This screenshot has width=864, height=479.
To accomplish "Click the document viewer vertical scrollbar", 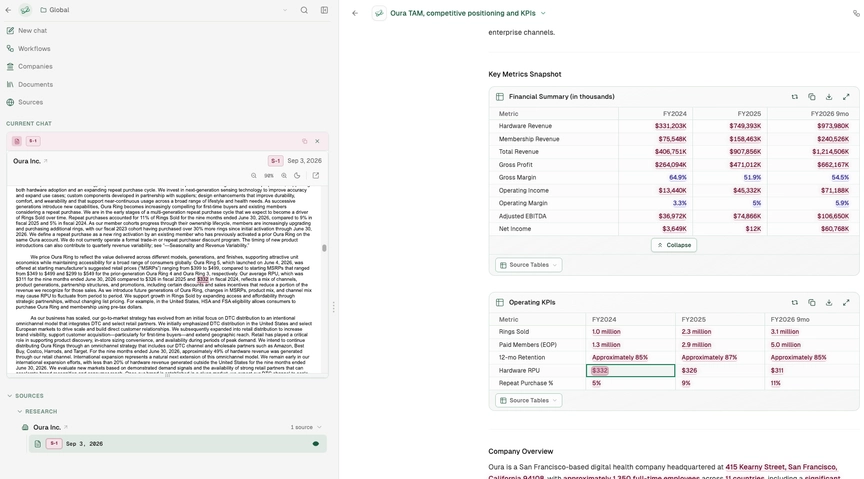I will click(x=325, y=248).
